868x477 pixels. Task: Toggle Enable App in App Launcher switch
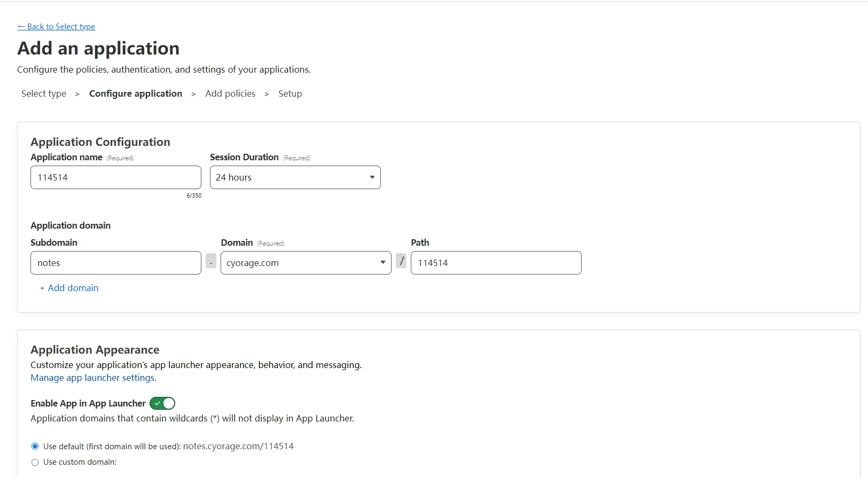[x=162, y=403]
